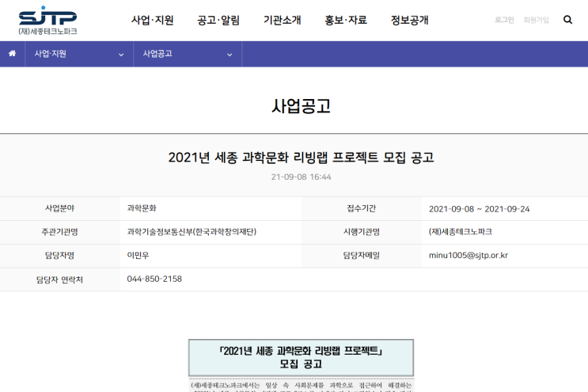Open the 정보공개 main menu
The width and height of the screenshot is (588, 392).
409,20
